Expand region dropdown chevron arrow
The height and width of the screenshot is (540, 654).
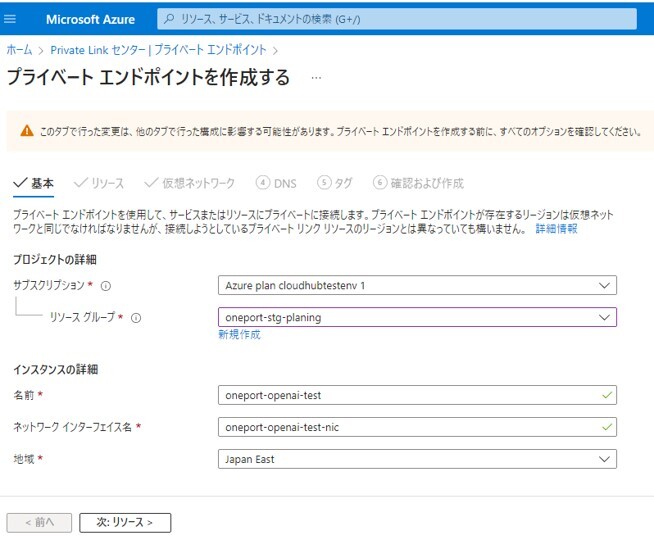pyautogui.click(x=604, y=460)
